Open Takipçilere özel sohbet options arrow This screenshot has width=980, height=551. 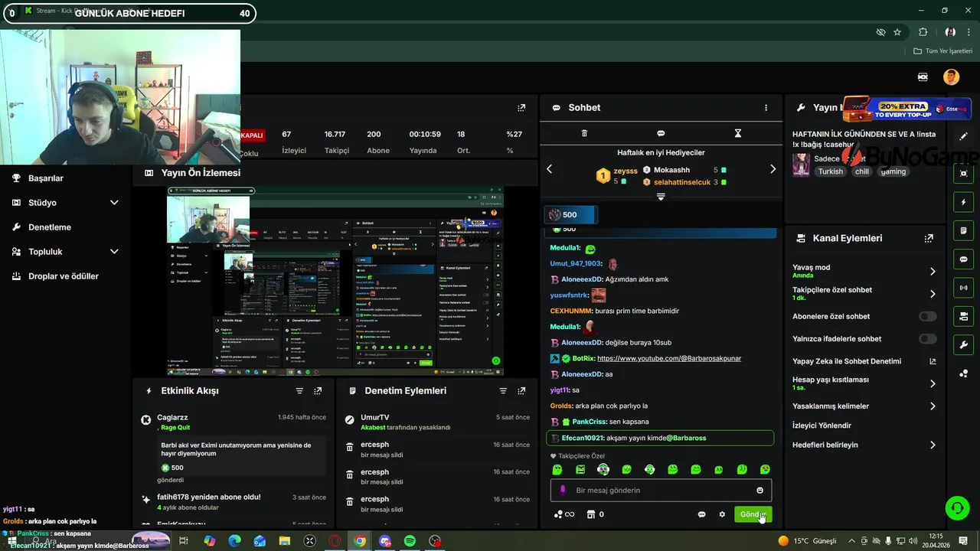[x=933, y=294]
